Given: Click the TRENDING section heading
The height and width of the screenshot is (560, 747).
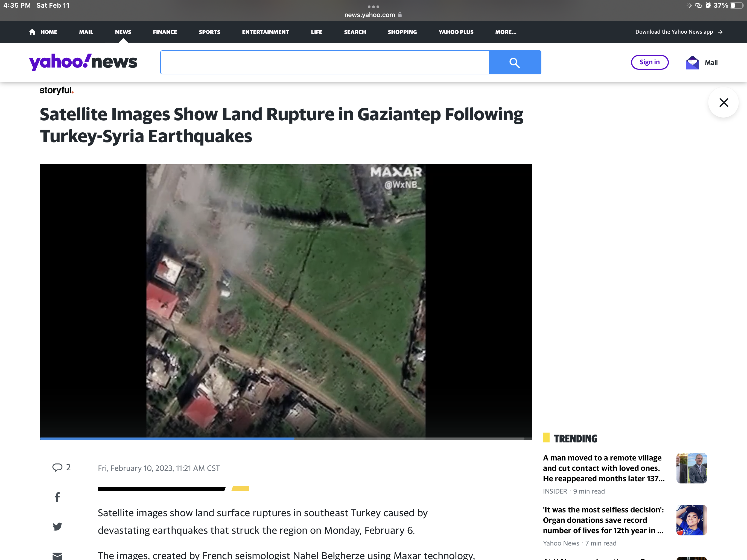Looking at the screenshot, I should point(576,438).
